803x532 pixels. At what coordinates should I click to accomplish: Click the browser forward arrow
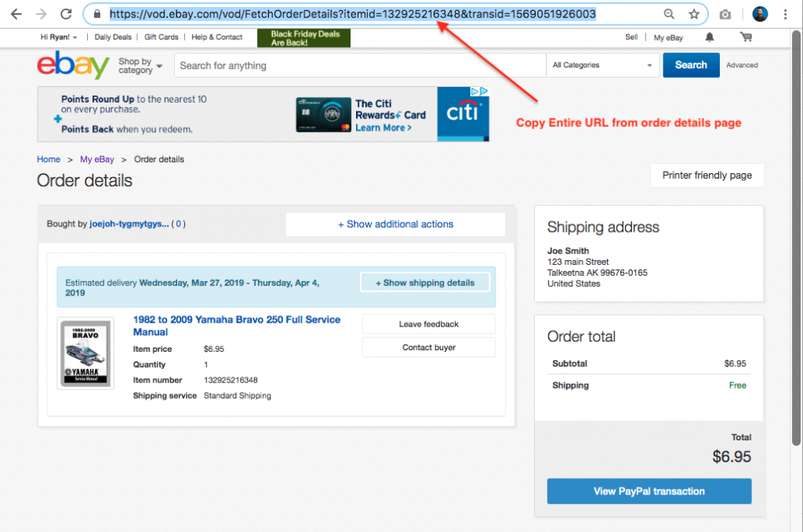click(x=42, y=14)
